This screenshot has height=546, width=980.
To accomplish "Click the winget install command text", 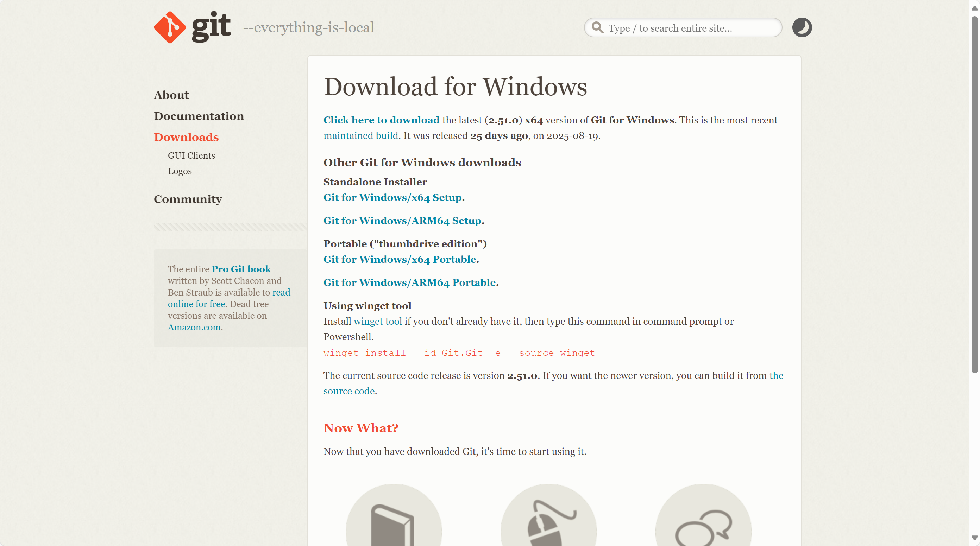I will coord(459,353).
